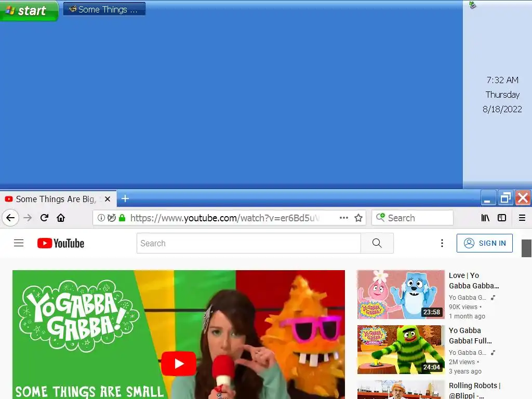
Task: Click the 24:04 video duration badge
Action: click(x=431, y=367)
